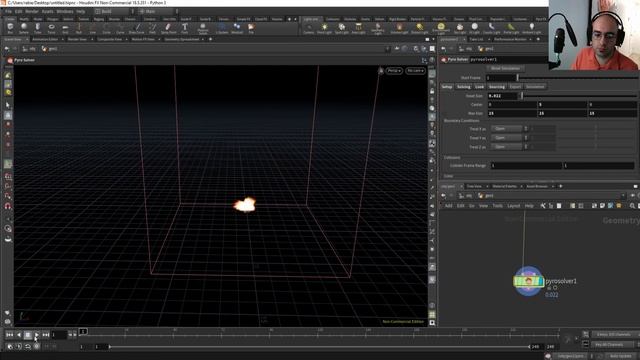Add a Spot Light from shelf

[x=342, y=28]
